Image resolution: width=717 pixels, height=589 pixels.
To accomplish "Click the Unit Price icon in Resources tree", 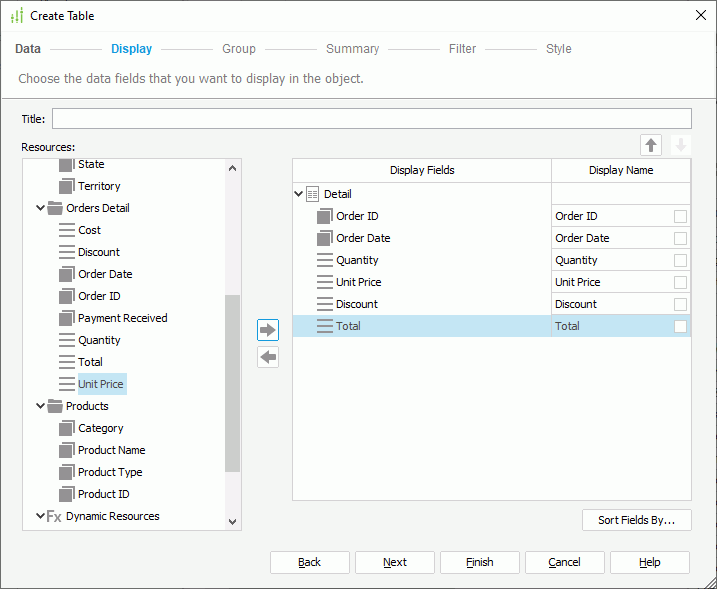I will 67,384.
